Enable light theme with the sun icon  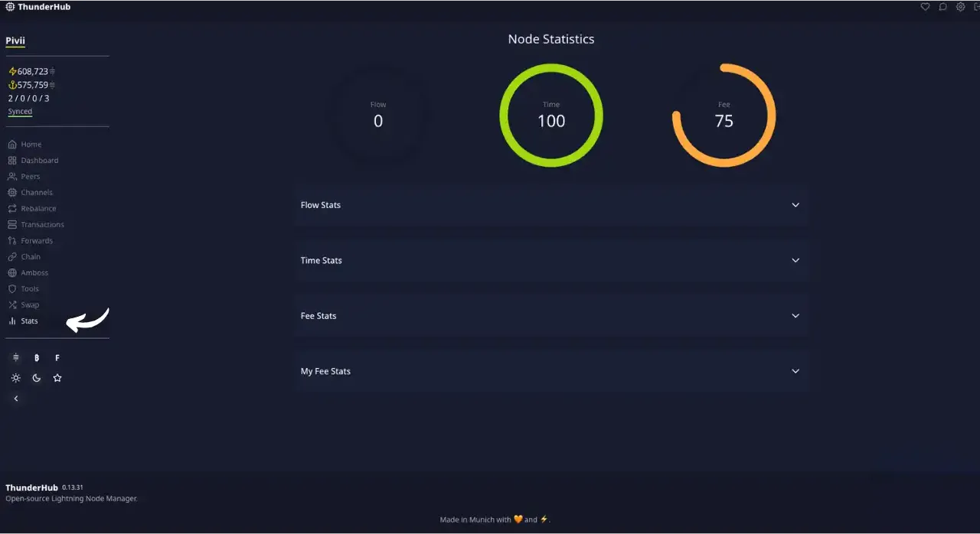[x=16, y=378]
